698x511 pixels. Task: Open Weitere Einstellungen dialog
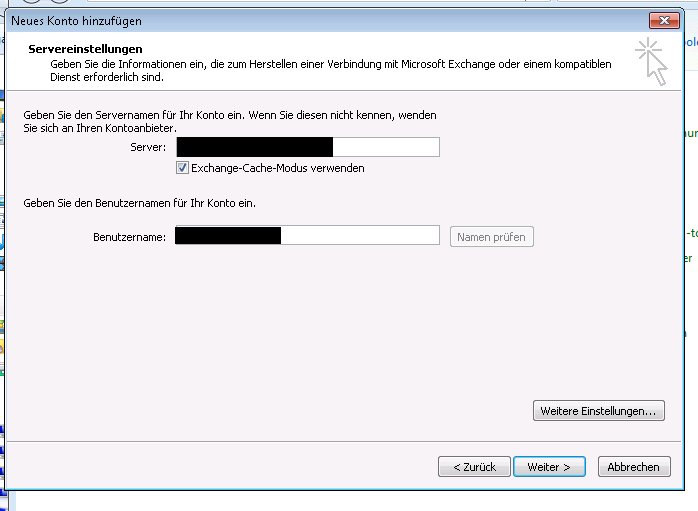pyautogui.click(x=599, y=410)
